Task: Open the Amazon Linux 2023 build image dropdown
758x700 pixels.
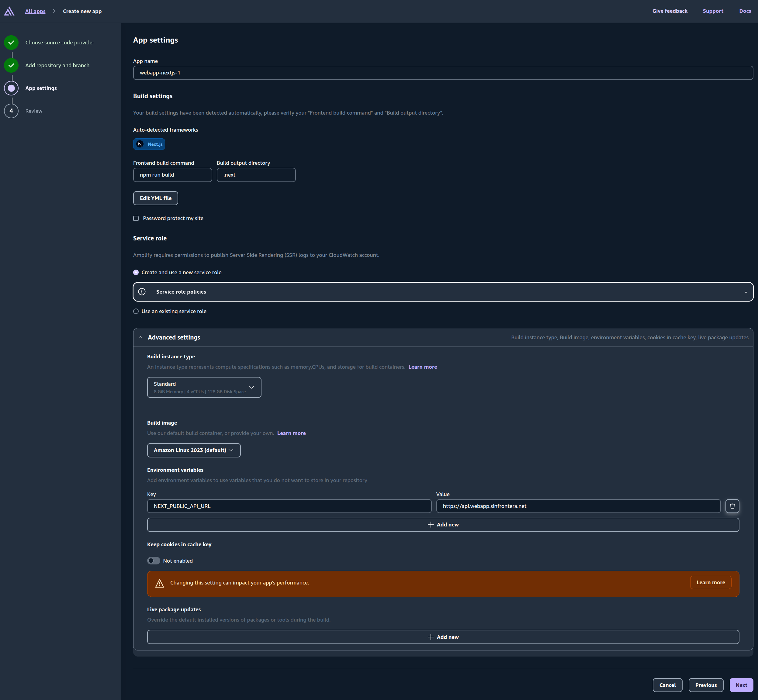Action: pyautogui.click(x=194, y=450)
